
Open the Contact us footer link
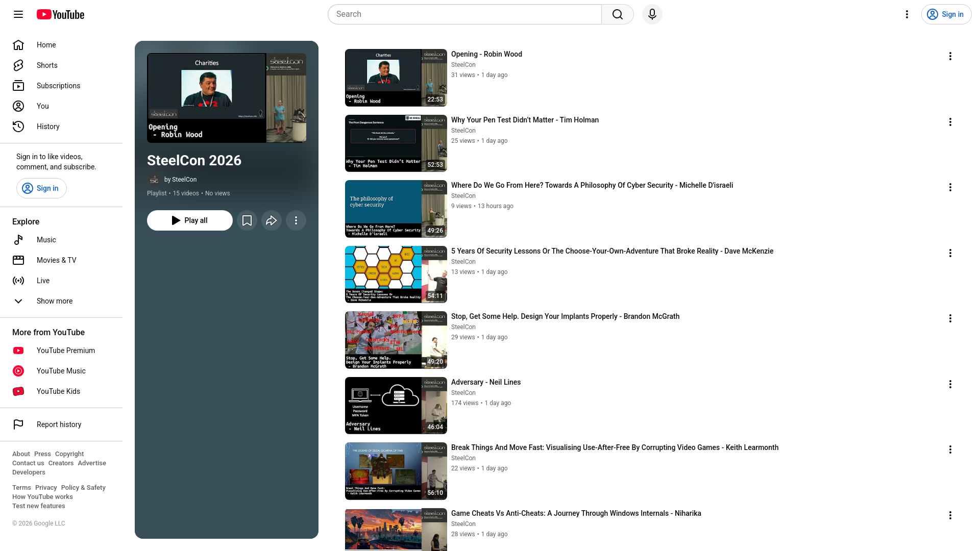28,463
